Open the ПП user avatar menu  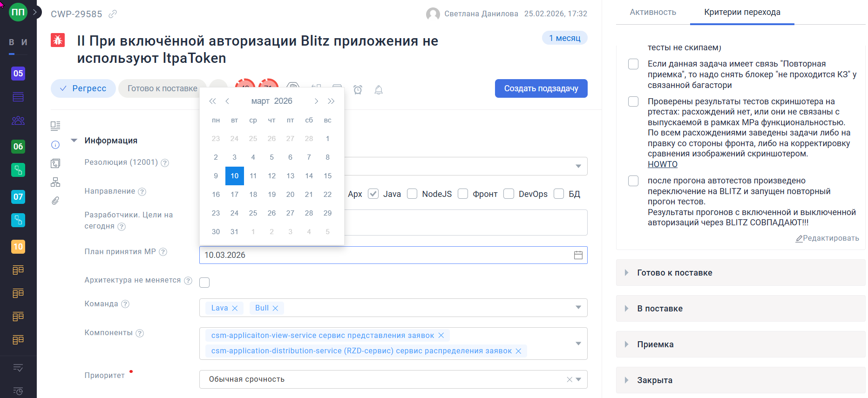18,12
